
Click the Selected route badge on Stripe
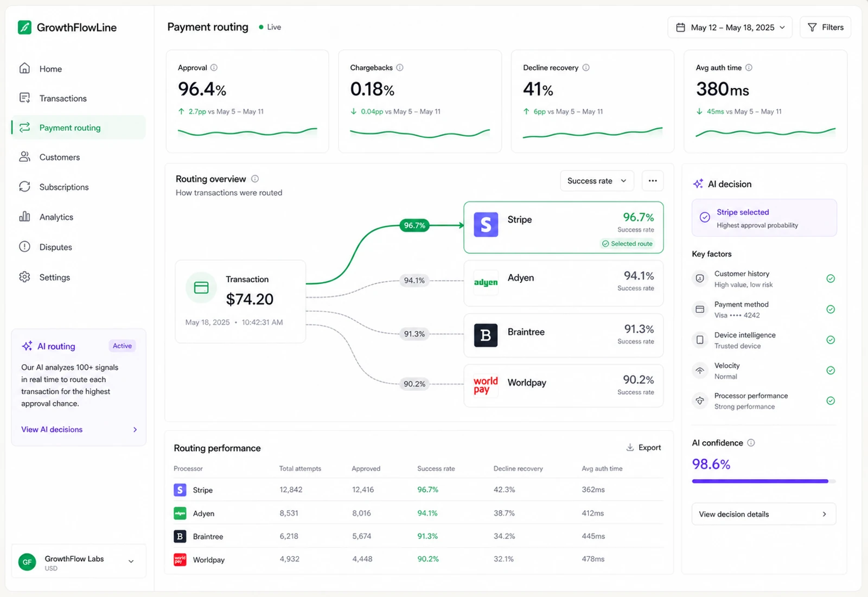[627, 244]
